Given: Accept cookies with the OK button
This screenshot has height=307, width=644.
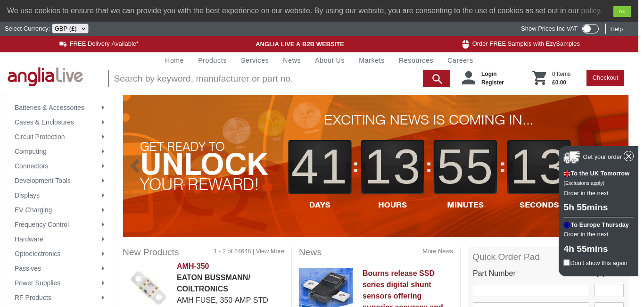Looking at the screenshot, I should pyautogui.click(x=622, y=11).
